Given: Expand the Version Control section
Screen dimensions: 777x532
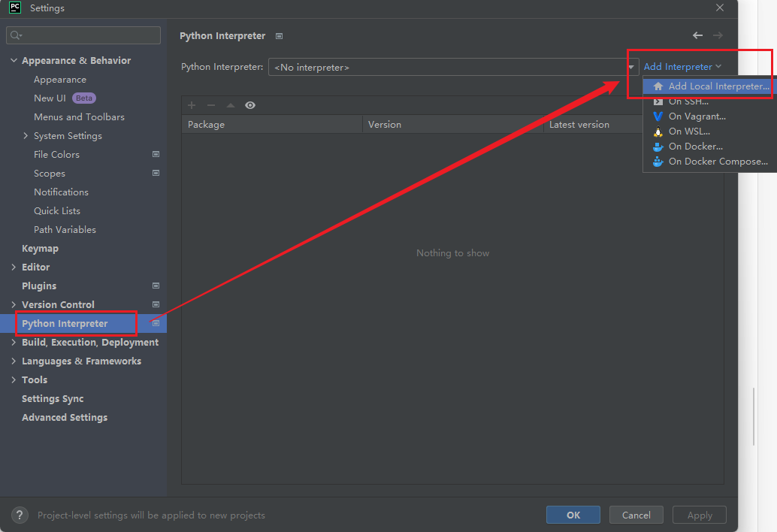Looking at the screenshot, I should click(x=14, y=304).
